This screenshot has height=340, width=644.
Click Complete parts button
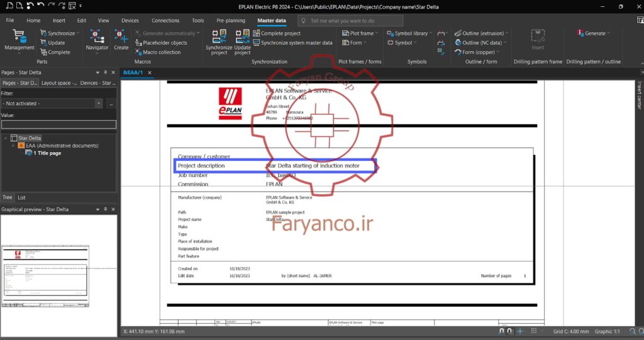[55, 52]
